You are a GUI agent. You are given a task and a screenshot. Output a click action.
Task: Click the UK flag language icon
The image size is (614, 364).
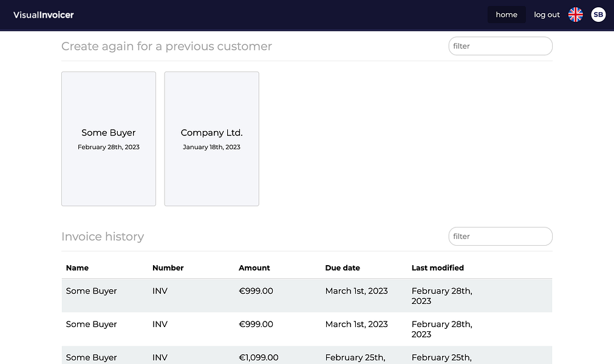click(575, 15)
